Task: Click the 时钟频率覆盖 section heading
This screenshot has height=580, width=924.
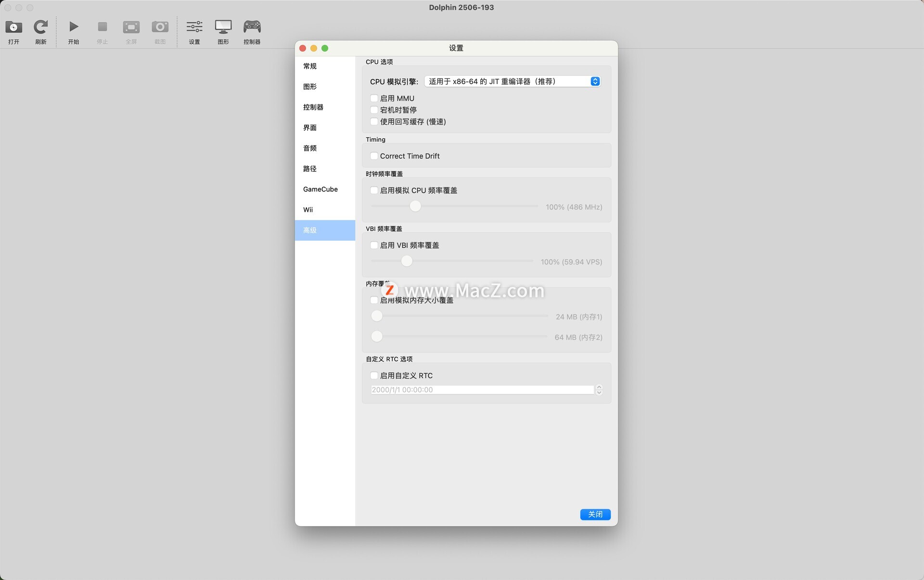Action: (x=384, y=174)
